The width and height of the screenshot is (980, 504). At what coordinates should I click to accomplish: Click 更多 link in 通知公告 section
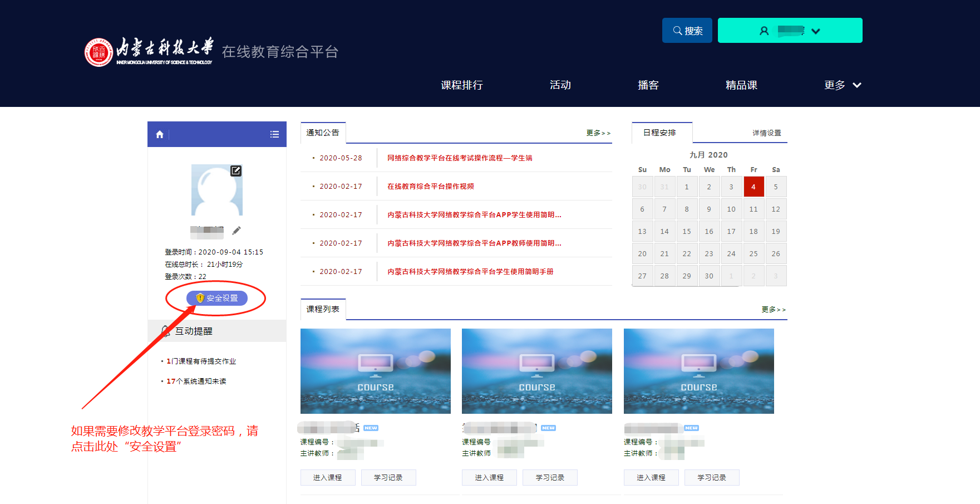[x=598, y=133]
